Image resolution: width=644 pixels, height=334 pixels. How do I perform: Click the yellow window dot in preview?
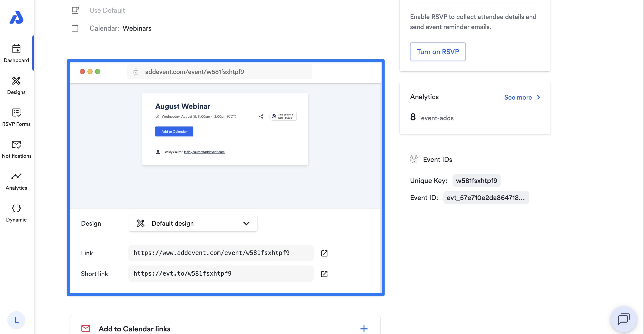point(90,72)
